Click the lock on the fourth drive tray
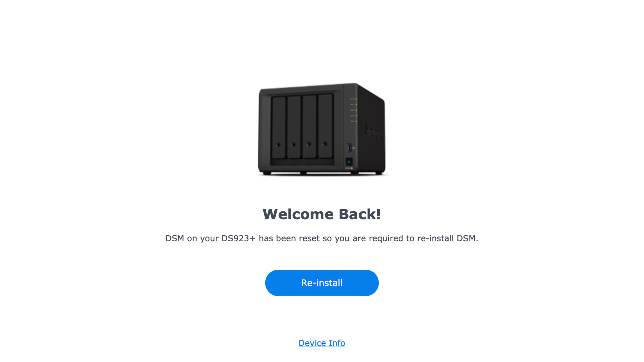 point(325,144)
